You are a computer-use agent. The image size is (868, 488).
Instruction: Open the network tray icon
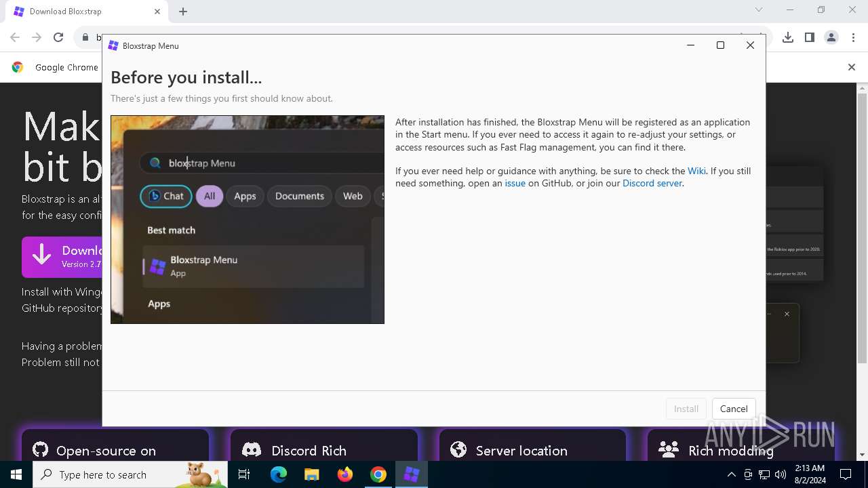point(764,474)
